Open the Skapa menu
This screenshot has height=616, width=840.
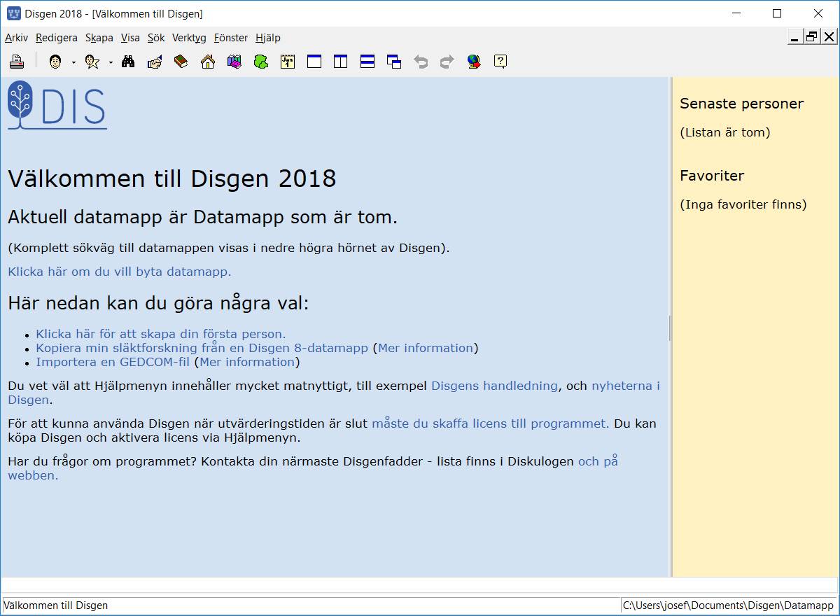pos(99,38)
